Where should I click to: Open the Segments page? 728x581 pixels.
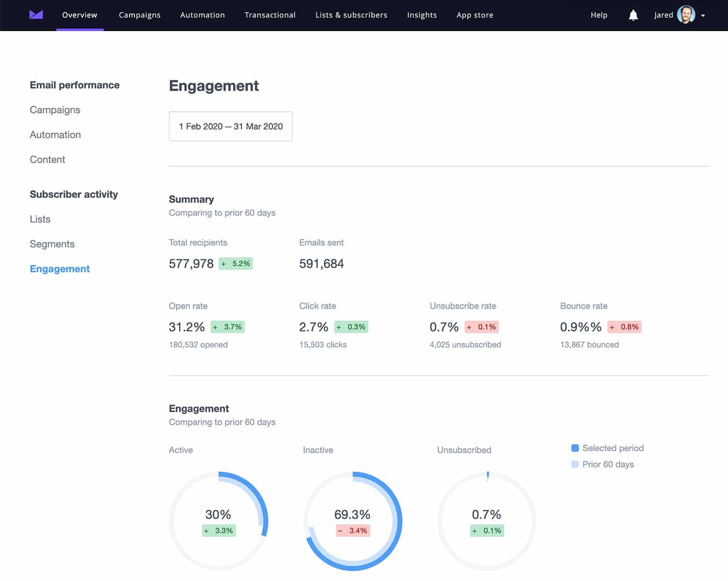[52, 244]
